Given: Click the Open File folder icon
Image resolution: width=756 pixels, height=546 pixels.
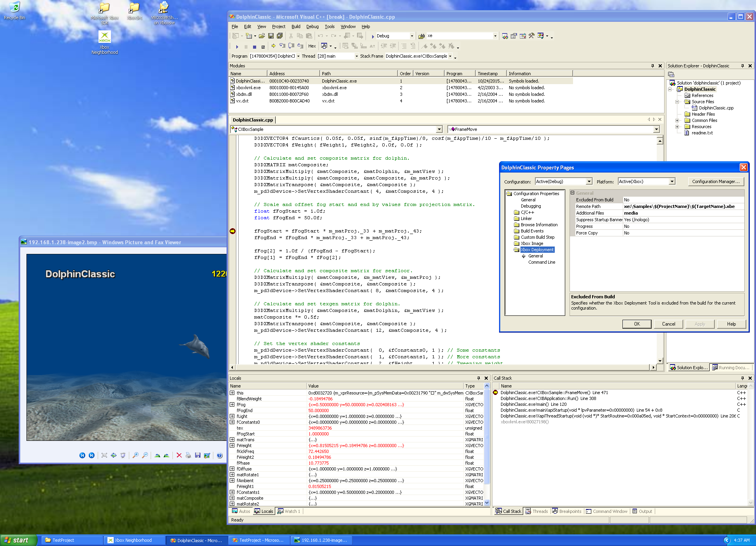Looking at the screenshot, I should click(x=262, y=36).
